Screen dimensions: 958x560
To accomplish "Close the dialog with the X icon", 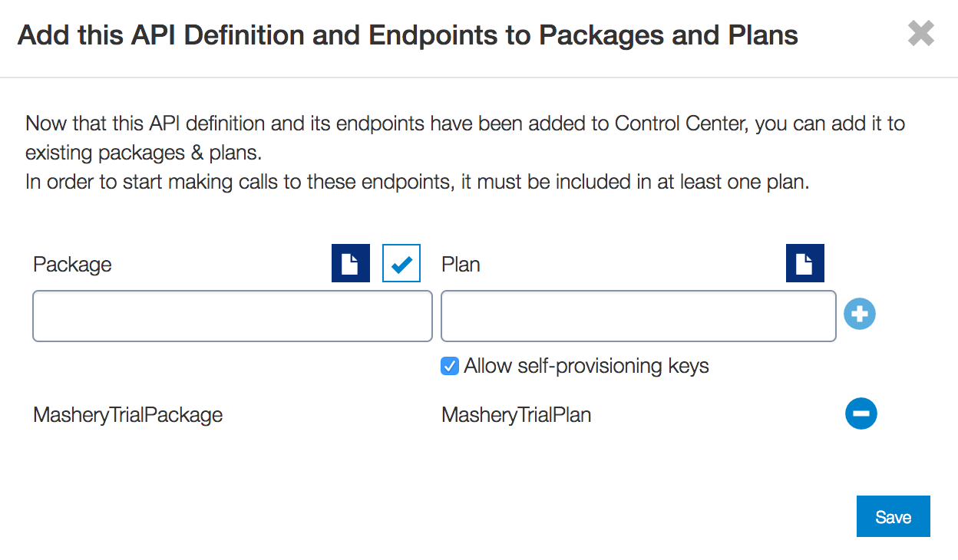I will click(921, 34).
